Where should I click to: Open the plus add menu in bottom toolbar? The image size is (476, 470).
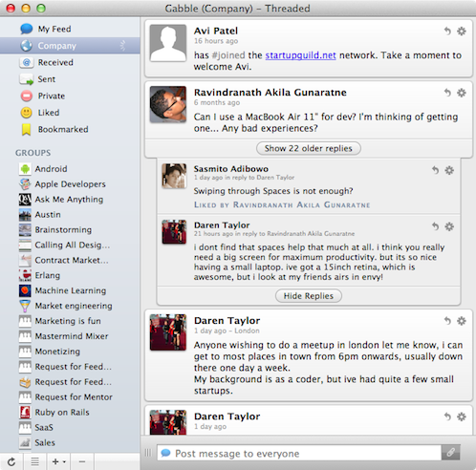(58, 461)
